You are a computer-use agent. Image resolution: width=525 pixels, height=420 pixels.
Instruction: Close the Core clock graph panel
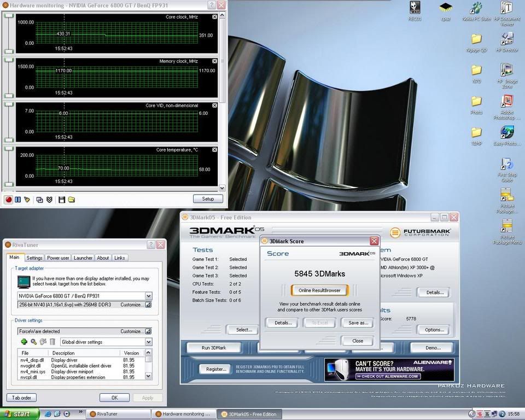click(x=214, y=17)
